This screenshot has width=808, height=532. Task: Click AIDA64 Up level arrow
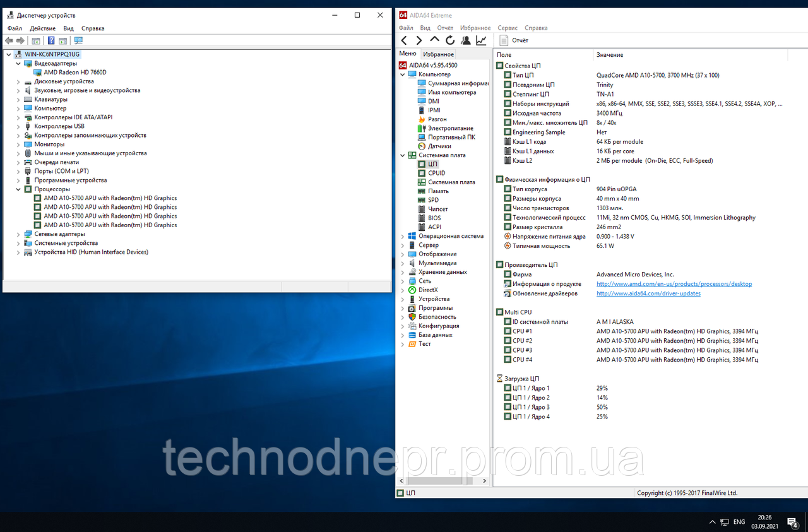pyautogui.click(x=434, y=40)
